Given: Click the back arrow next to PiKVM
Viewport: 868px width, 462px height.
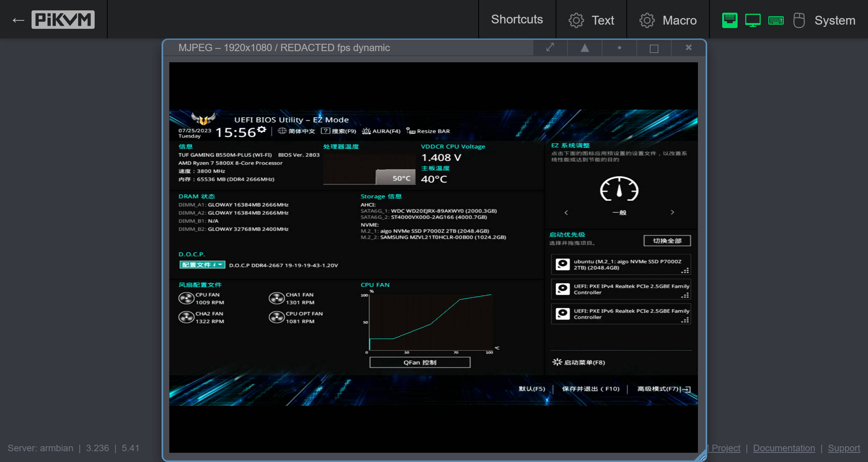Looking at the screenshot, I should [x=18, y=20].
